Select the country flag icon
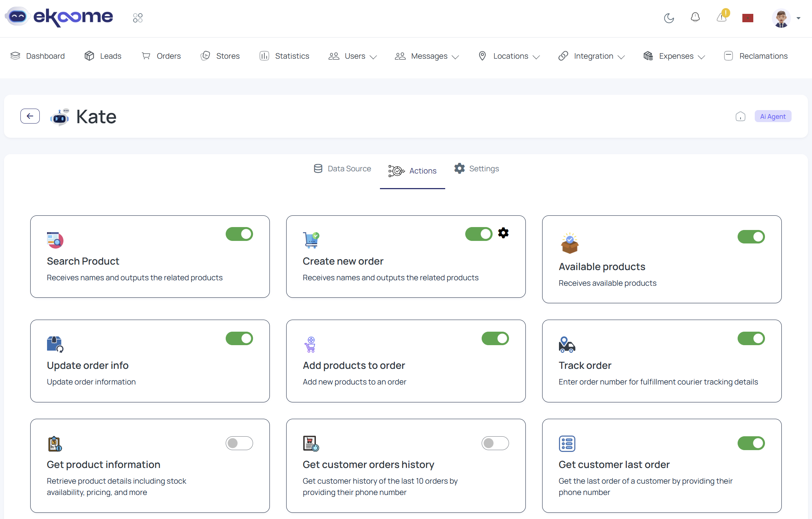The image size is (812, 519). point(747,18)
